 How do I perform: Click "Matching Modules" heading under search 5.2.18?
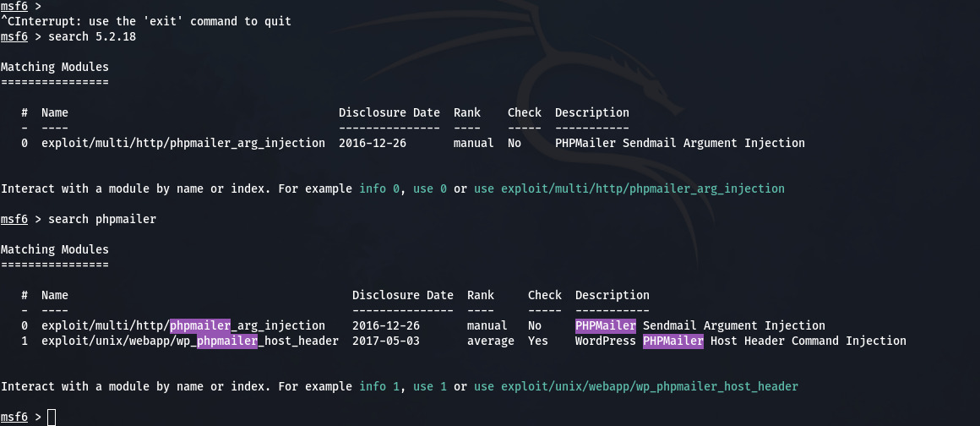[x=54, y=67]
